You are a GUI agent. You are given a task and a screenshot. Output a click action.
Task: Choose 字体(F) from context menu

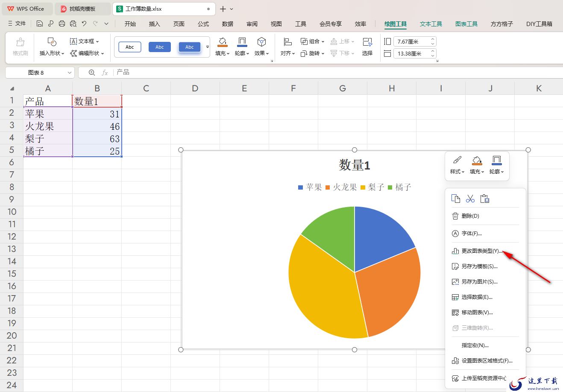[485, 234]
